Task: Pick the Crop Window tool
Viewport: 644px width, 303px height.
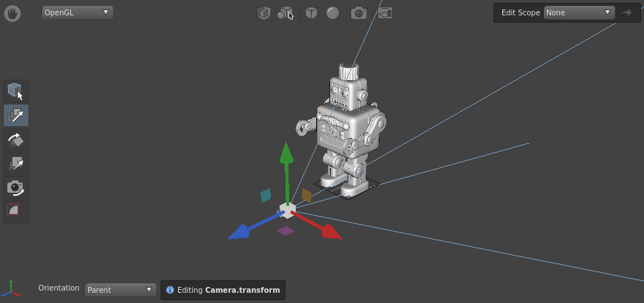Action: (x=16, y=210)
